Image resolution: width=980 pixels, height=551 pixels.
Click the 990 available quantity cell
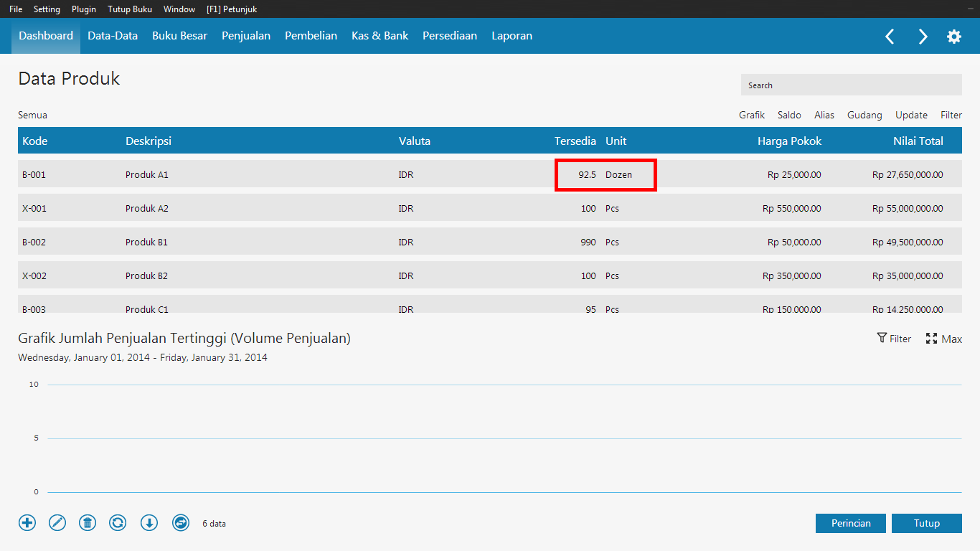click(588, 242)
